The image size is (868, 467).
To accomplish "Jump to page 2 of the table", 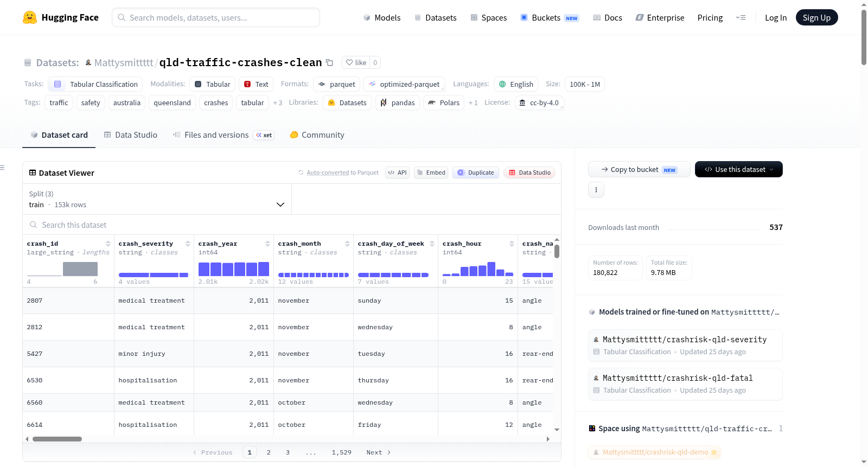I will coord(269,452).
